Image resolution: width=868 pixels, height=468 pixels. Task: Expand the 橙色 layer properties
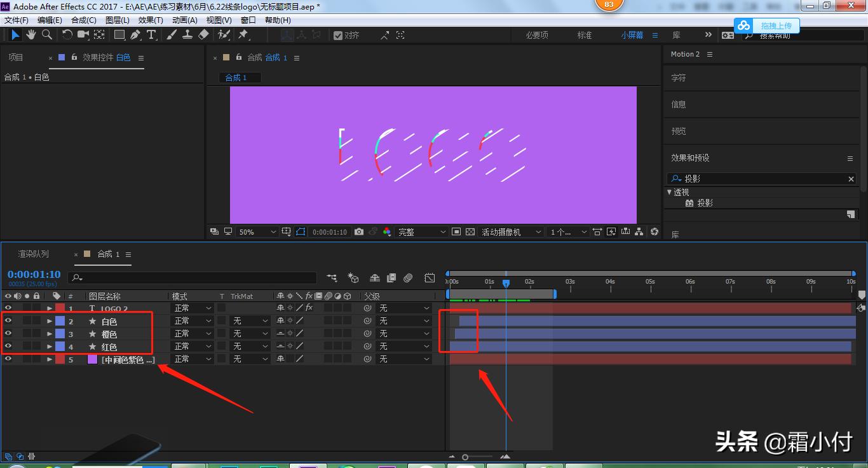point(50,334)
